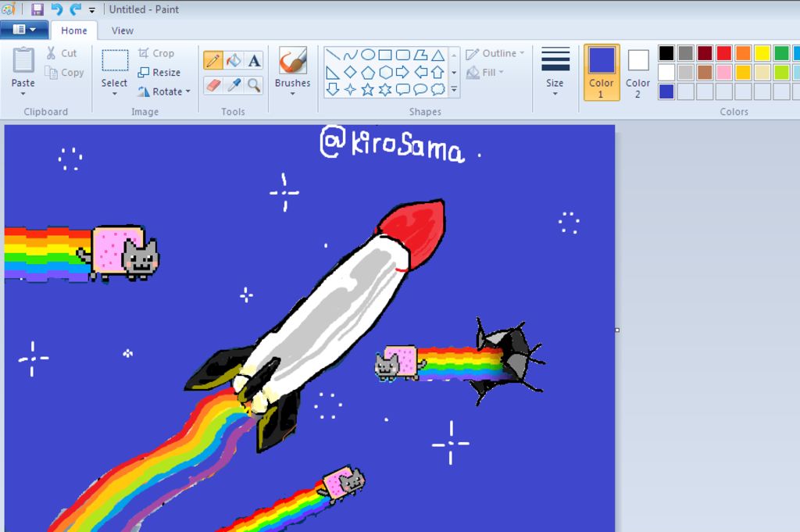Select the Text tool

coord(254,61)
